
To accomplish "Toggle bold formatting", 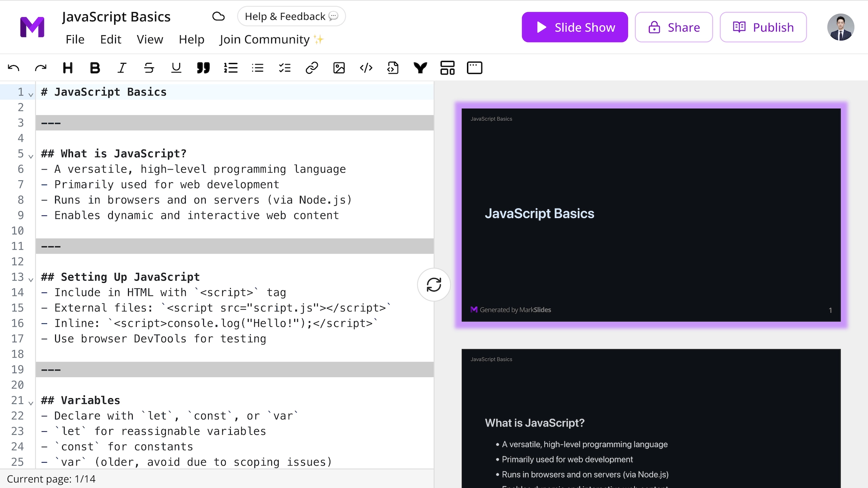I will pyautogui.click(x=95, y=68).
